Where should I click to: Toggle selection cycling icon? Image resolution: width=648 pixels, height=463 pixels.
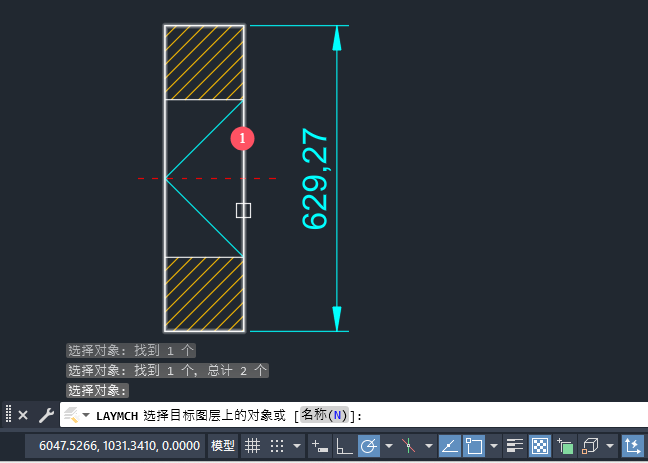[x=565, y=446]
